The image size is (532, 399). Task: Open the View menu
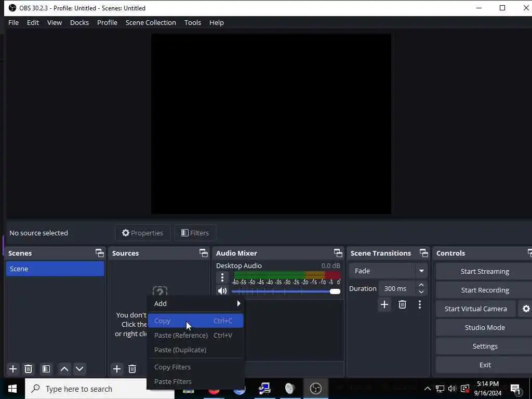click(54, 22)
